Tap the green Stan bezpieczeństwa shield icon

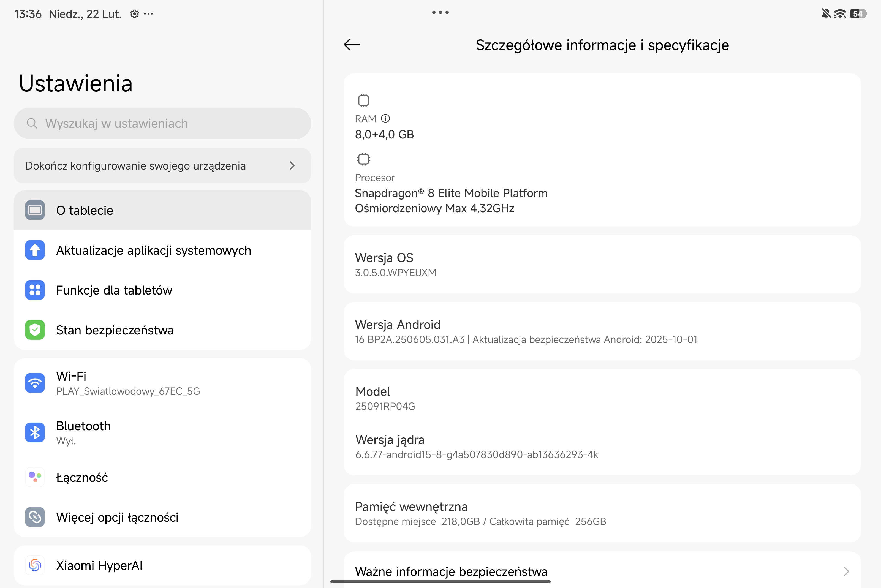pyautogui.click(x=35, y=330)
